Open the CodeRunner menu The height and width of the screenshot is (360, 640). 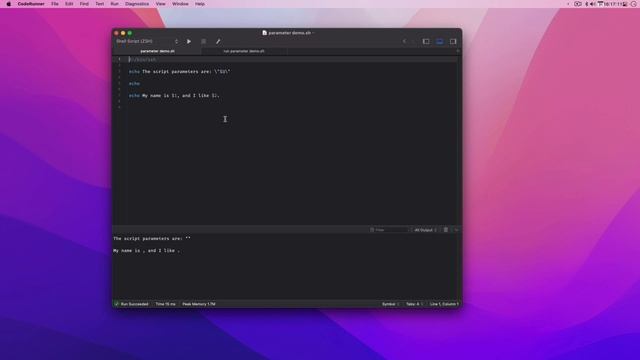tap(31, 4)
